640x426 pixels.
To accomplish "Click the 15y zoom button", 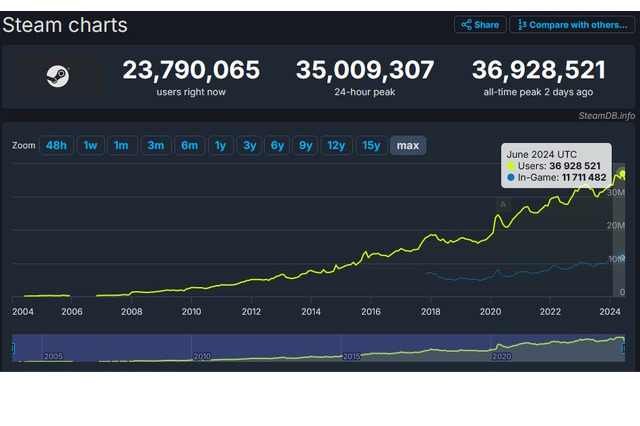I will coord(371,146).
